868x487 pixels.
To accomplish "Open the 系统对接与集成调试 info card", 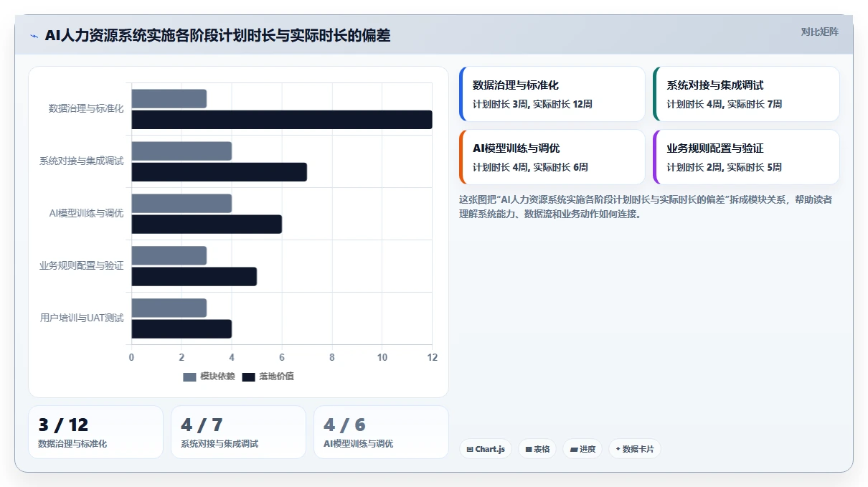I will coord(746,94).
